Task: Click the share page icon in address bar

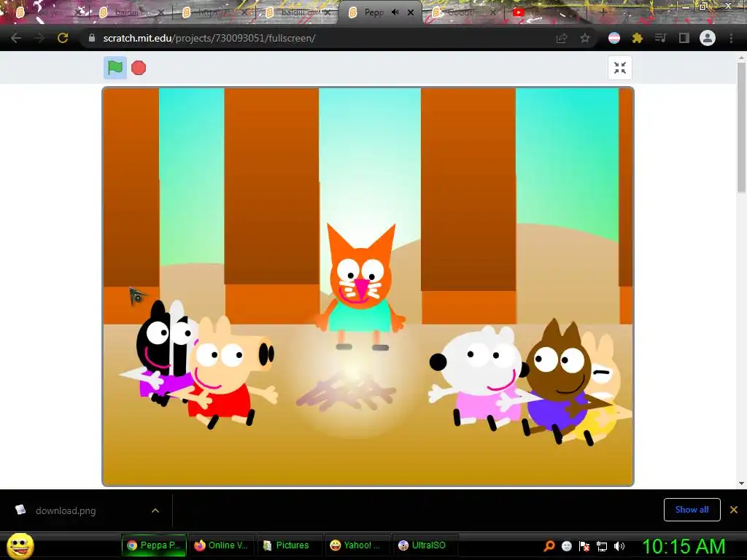Action: tap(562, 39)
